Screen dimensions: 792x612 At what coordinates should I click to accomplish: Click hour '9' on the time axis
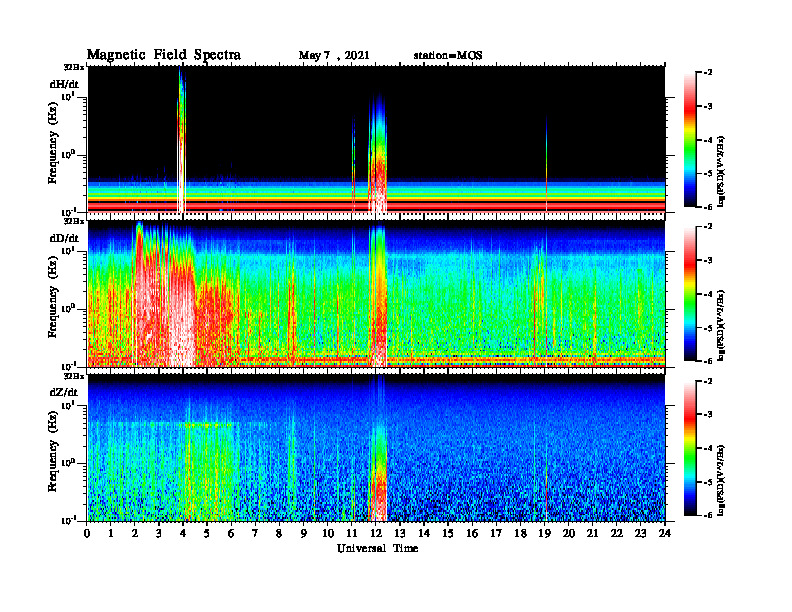303,533
